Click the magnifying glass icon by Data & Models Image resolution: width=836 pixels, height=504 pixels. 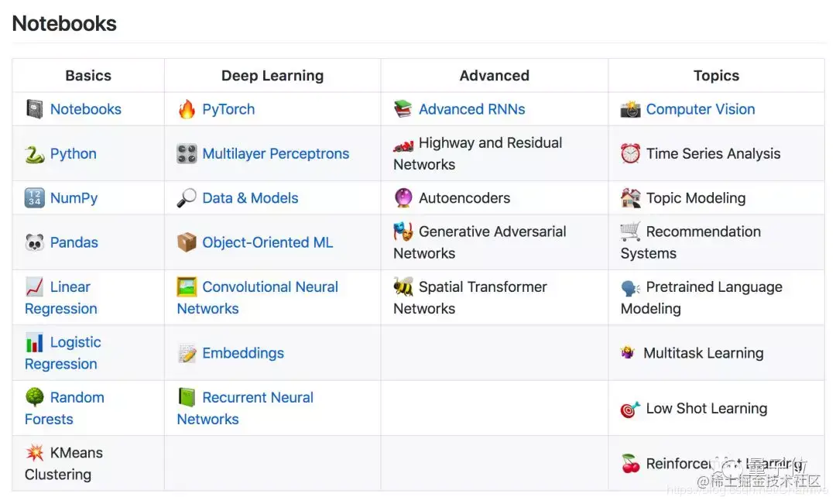pos(187,198)
